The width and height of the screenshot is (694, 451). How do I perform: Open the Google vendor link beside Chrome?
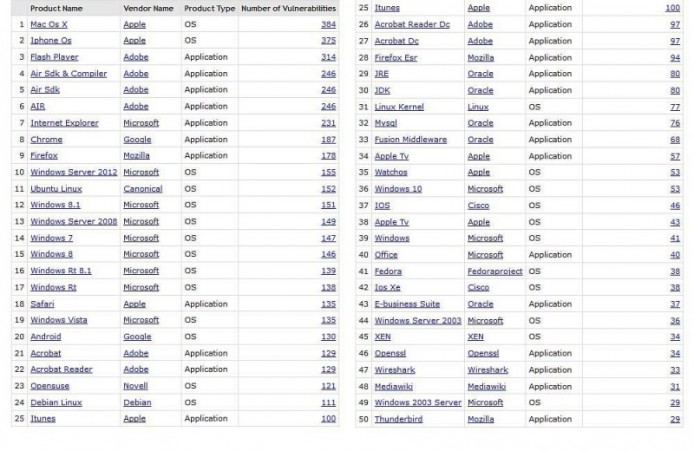click(136, 139)
